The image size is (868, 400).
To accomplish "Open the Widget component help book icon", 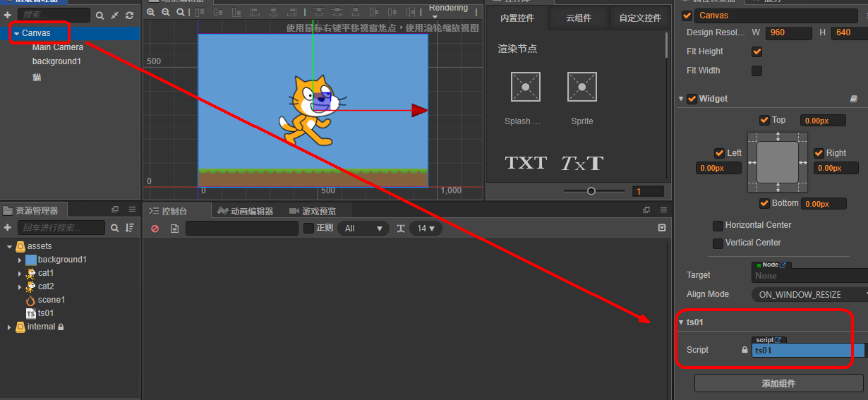I will coord(853,99).
